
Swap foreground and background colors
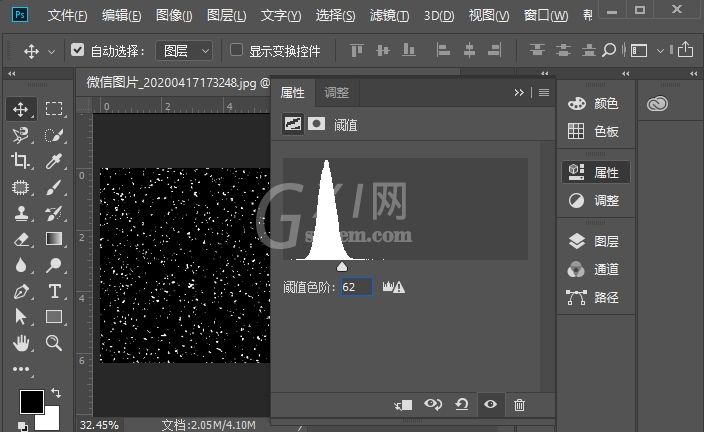(56, 393)
